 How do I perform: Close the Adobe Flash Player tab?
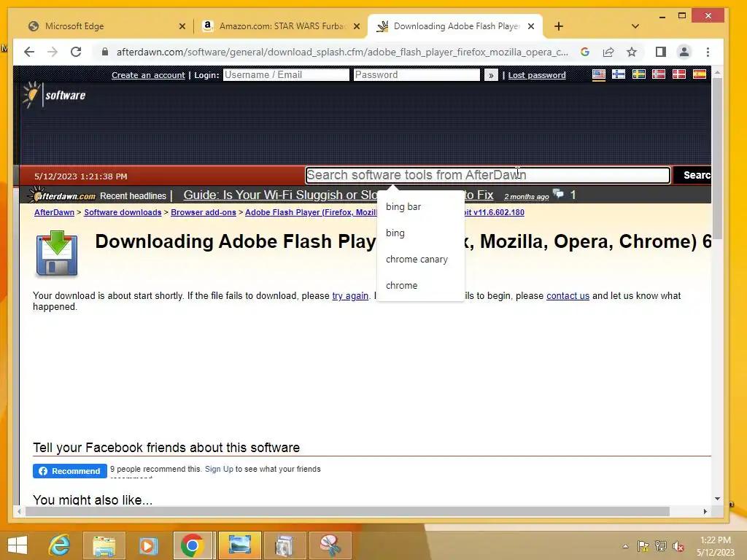coord(531,26)
